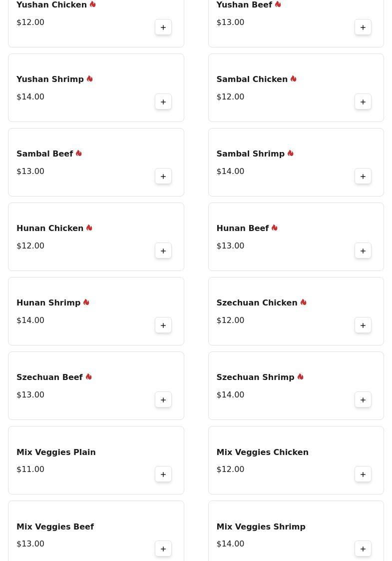Screen dimensions: 392x561
Task: Click plus button for Mix Veggies Beef
Action: [163, 549]
